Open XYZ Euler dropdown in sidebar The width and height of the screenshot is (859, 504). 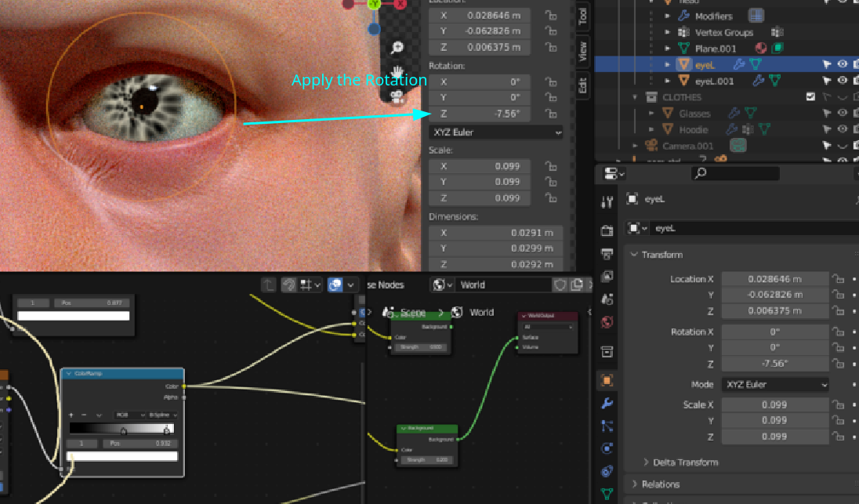[496, 132]
